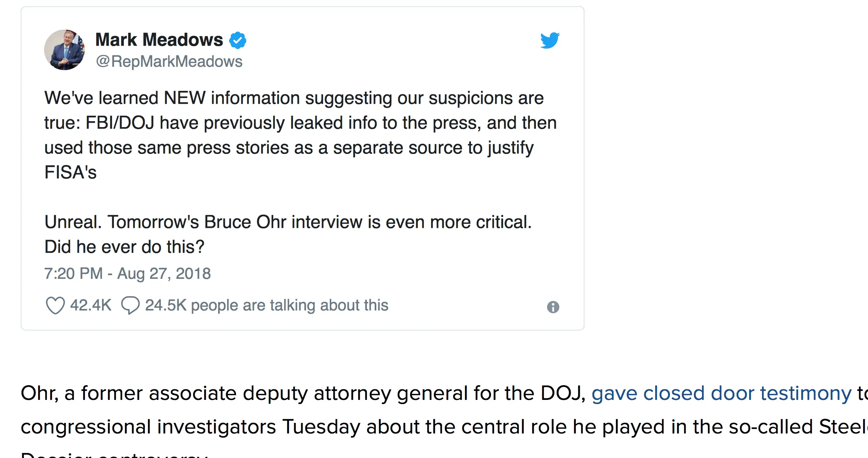Open Mark Meadows' profile picture
This screenshot has height=458, width=868.
(65, 50)
